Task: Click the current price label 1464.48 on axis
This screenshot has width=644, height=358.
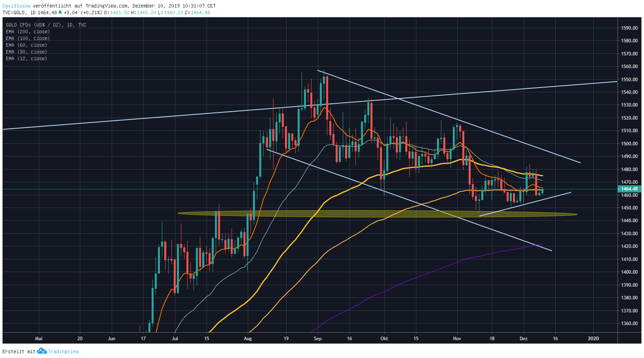Action: tap(629, 189)
